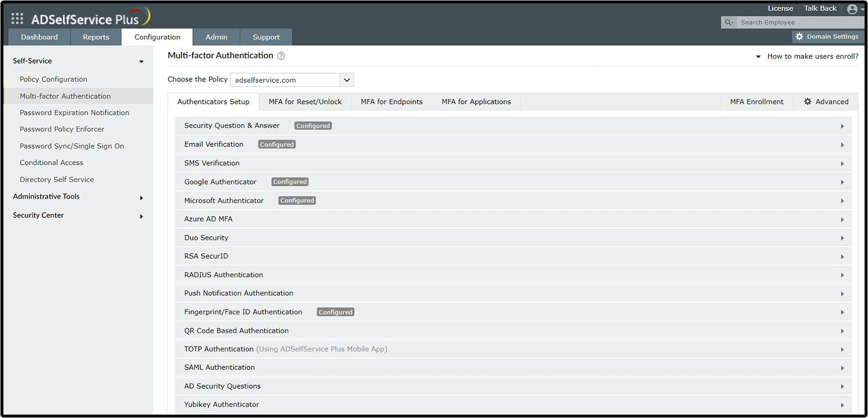The image size is (868, 418).
Task: Click the SAML Authentication label
Action: pos(219,367)
